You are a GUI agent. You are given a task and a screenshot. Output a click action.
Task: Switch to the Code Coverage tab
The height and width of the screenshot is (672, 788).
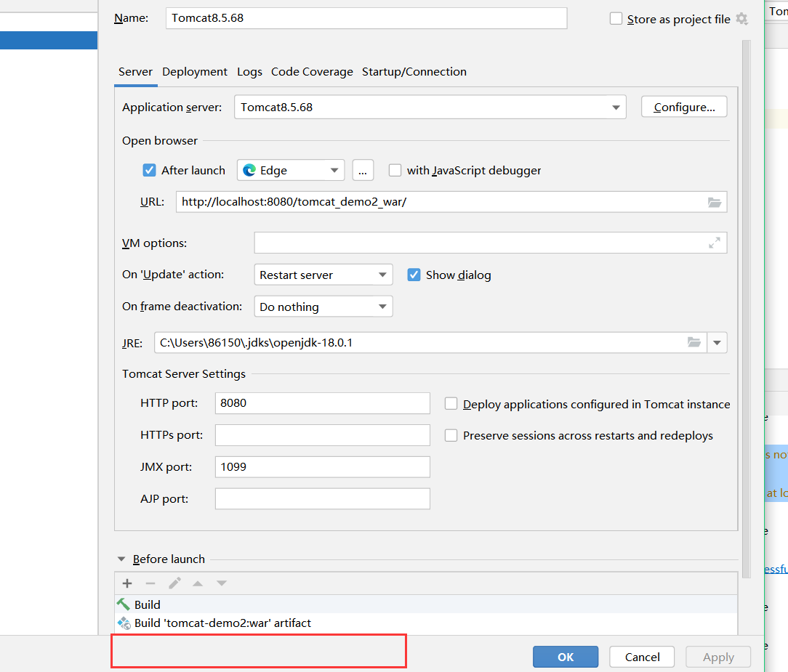click(312, 72)
